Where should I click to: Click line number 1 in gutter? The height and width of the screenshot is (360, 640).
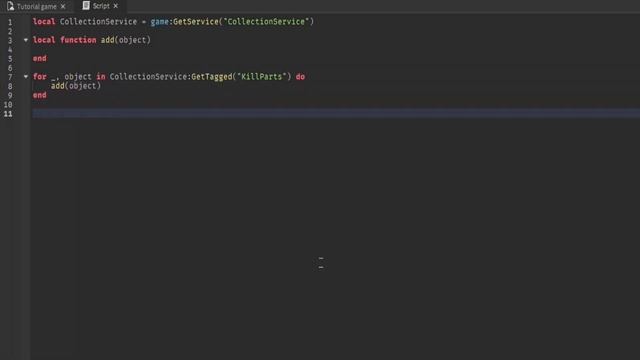pos(10,22)
